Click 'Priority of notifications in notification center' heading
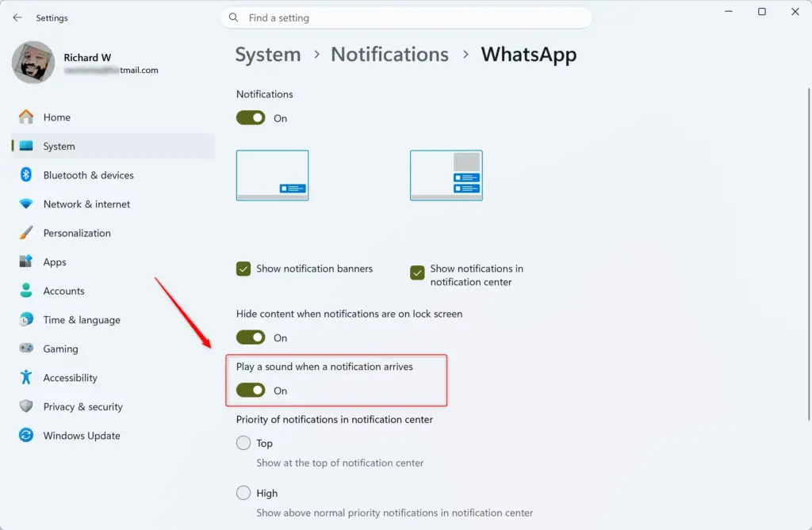Image resolution: width=812 pixels, height=530 pixels. 335,419
